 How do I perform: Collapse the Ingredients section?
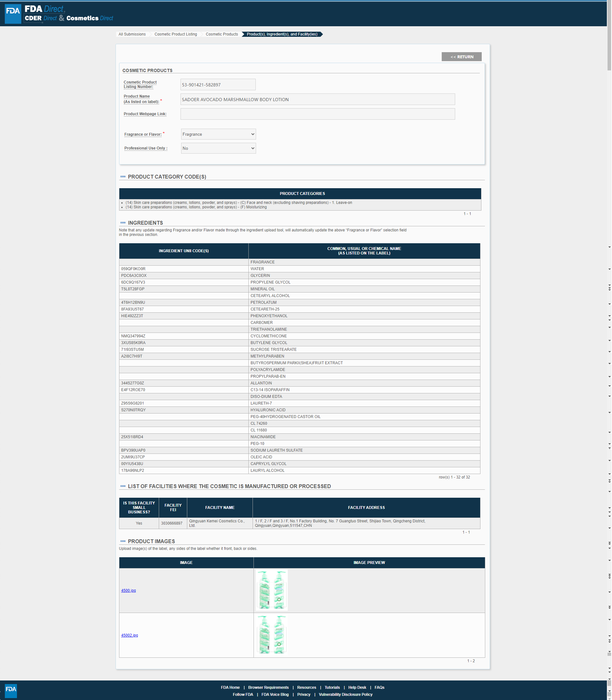pos(123,223)
